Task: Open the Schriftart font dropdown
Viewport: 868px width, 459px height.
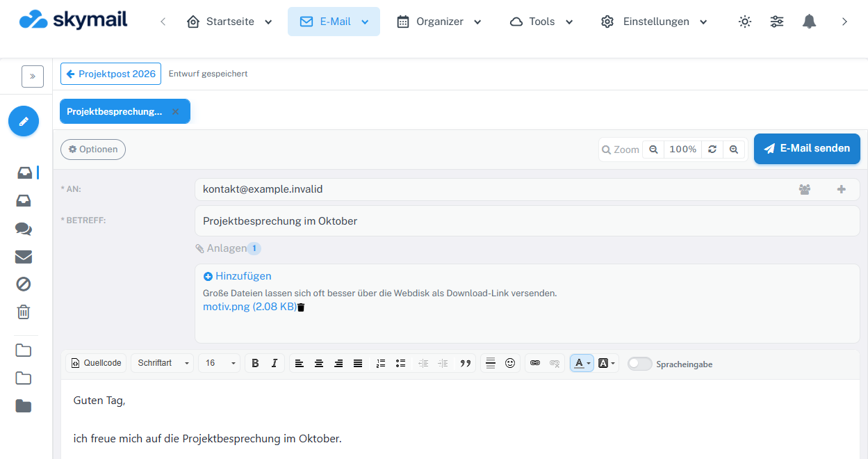Action: (x=163, y=363)
